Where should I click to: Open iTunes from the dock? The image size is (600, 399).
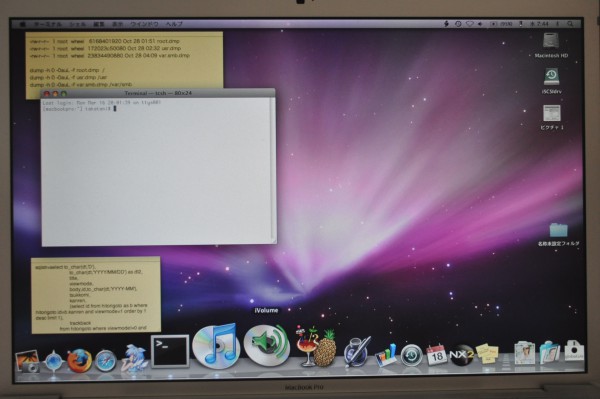216,346
